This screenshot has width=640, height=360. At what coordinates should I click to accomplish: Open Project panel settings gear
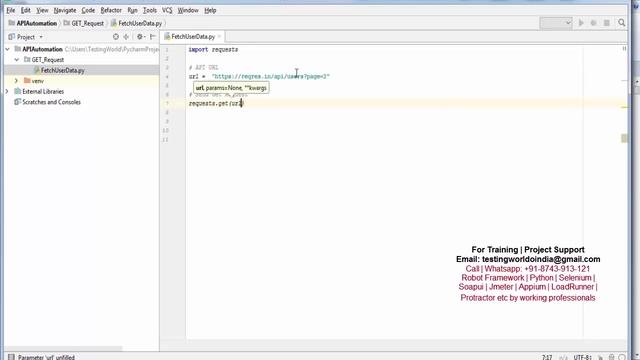(140, 37)
